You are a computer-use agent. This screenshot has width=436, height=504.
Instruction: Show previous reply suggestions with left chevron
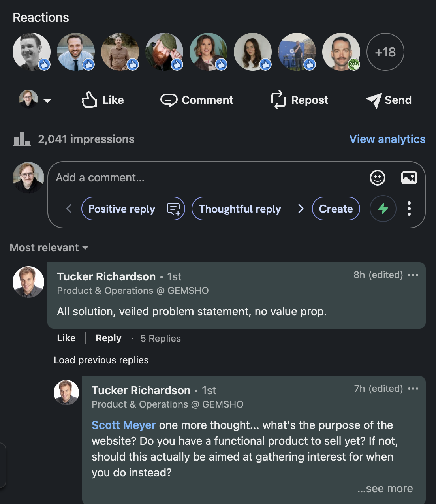[69, 209]
